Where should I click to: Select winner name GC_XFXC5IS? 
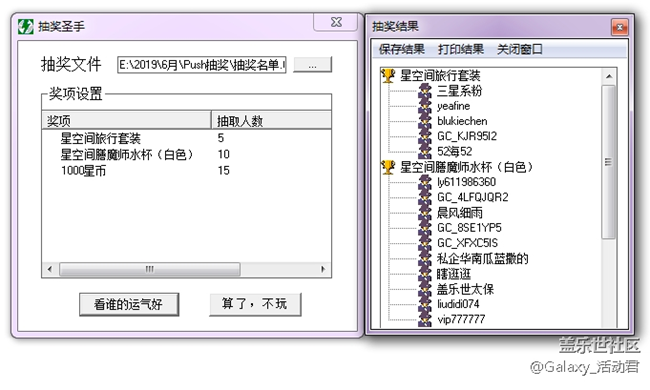tap(468, 243)
